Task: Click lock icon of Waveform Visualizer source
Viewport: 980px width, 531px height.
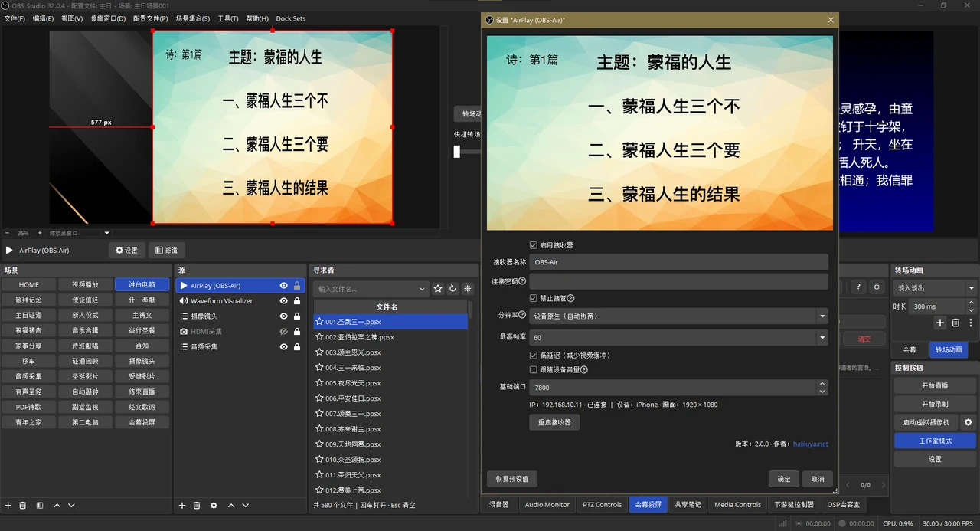Action: 297,301
